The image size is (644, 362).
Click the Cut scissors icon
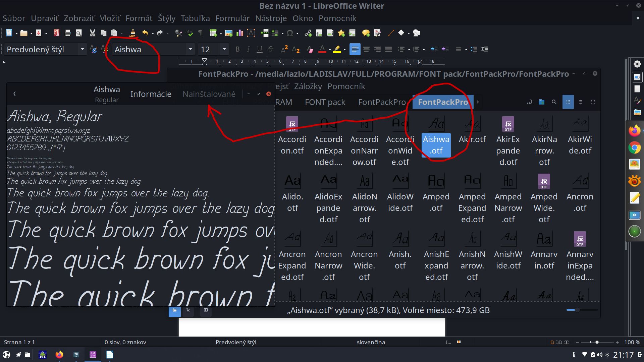point(92,33)
